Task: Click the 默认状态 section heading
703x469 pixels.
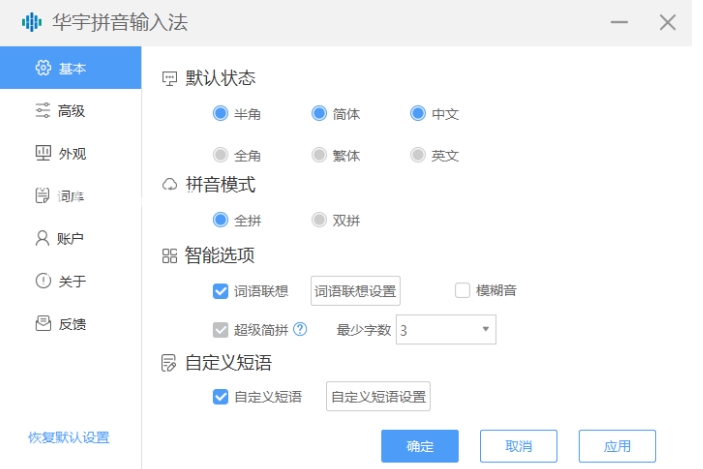Action: 220,78
